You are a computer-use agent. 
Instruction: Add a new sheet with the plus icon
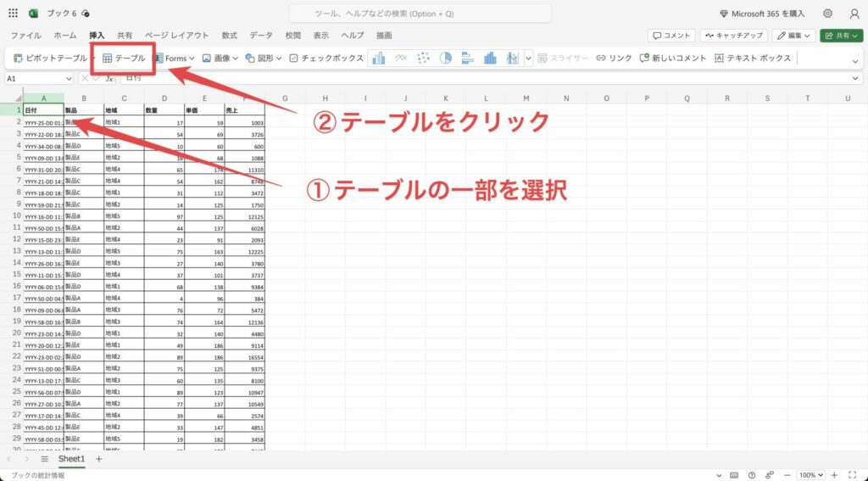pyautogui.click(x=99, y=459)
